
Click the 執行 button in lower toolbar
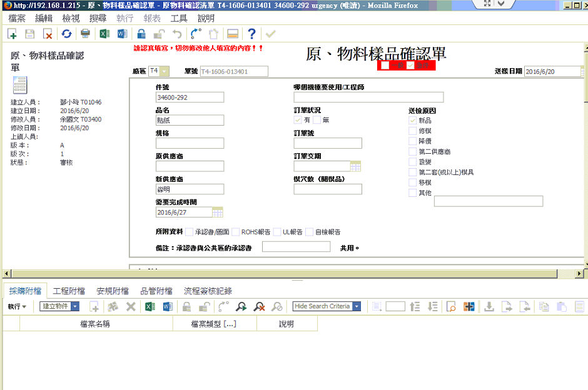16,306
